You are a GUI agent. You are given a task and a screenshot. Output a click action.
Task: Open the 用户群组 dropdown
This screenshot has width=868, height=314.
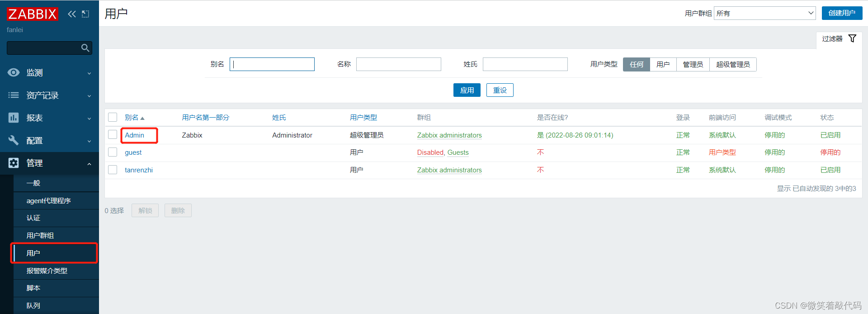click(764, 13)
